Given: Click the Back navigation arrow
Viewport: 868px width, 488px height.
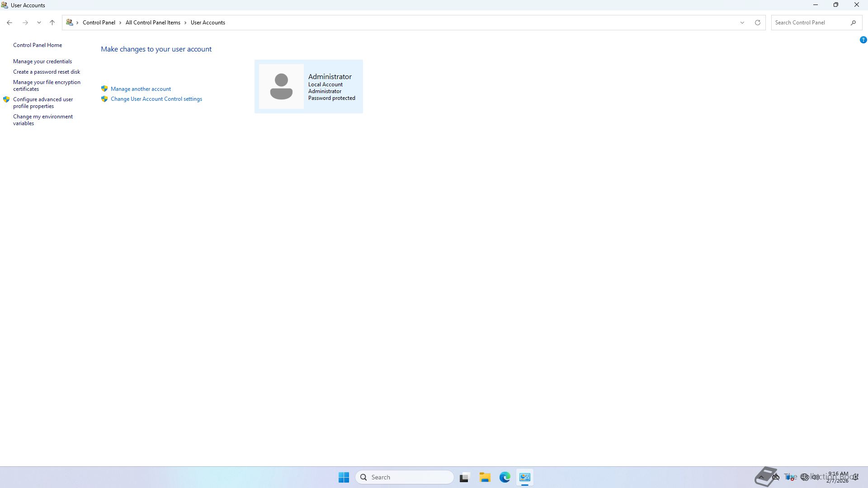Looking at the screenshot, I should pos(9,23).
